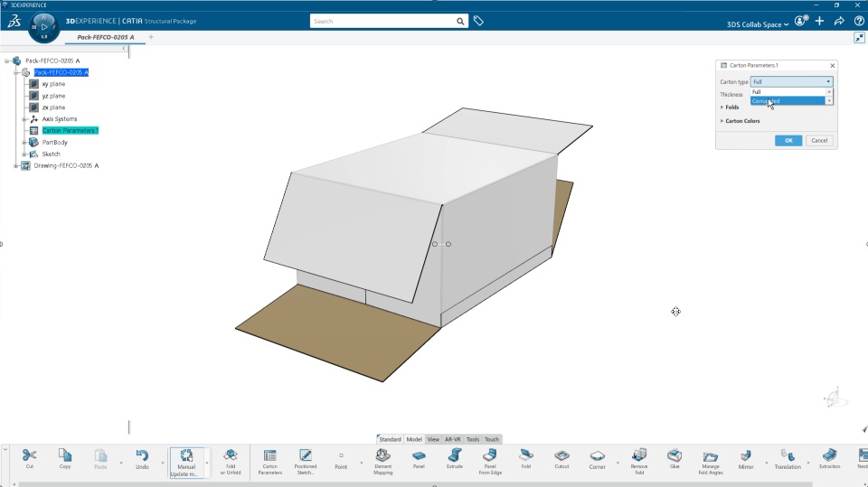Click the share arrow icon
Viewport: 868px width, 487px height.
(839, 21)
